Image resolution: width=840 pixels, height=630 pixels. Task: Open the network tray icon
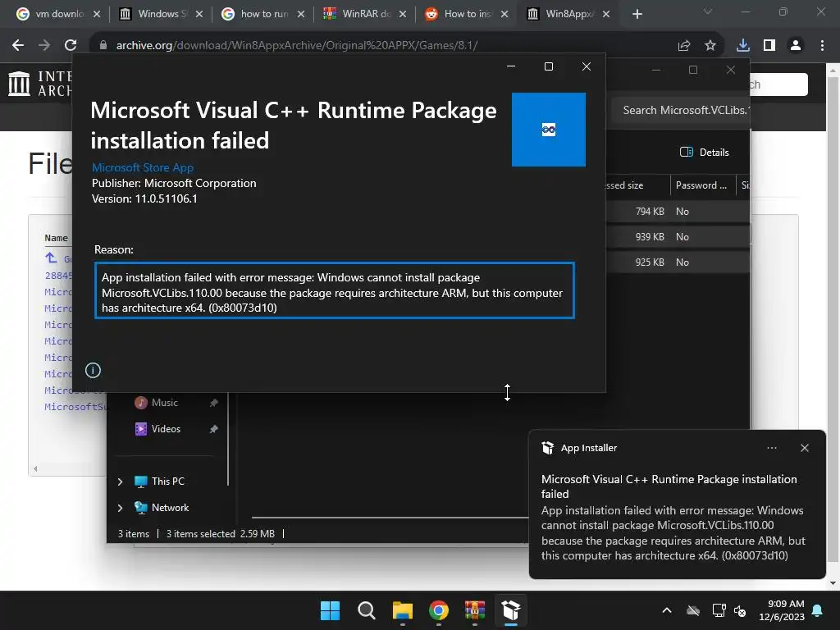pos(719,610)
